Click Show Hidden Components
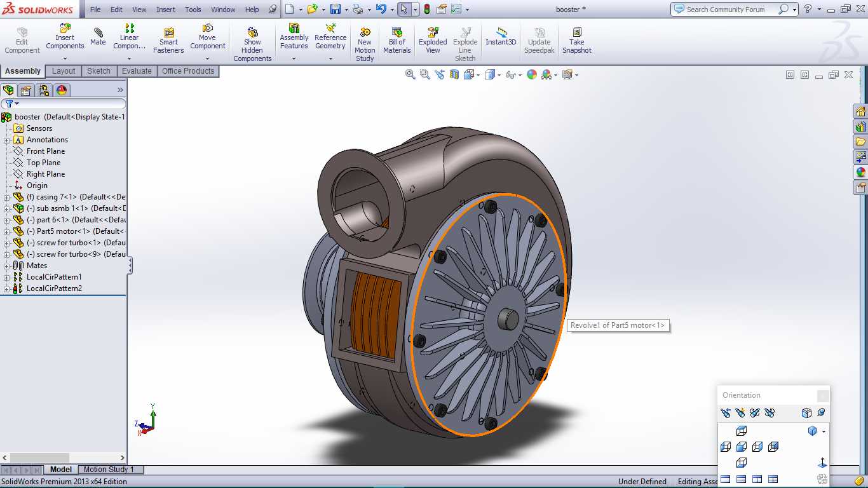This screenshot has width=868, height=488. pyautogui.click(x=252, y=44)
